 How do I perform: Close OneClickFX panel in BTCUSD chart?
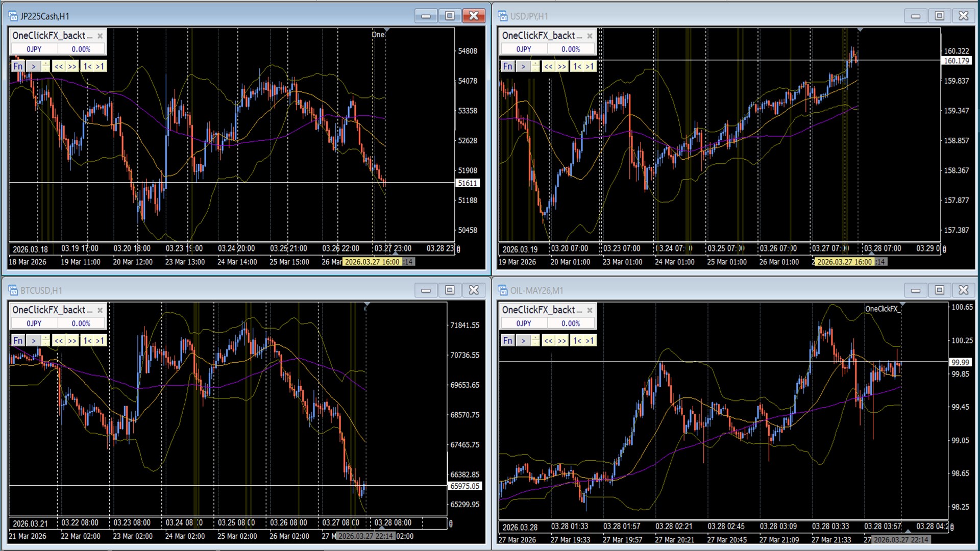[100, 310]
